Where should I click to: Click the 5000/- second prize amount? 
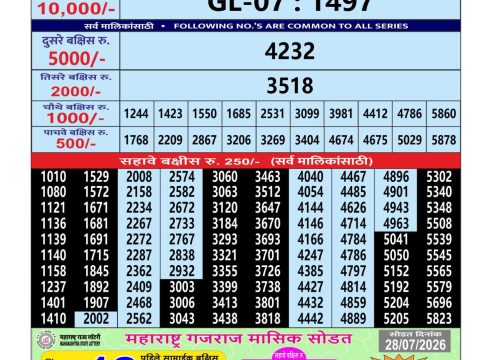pos(77,59)
